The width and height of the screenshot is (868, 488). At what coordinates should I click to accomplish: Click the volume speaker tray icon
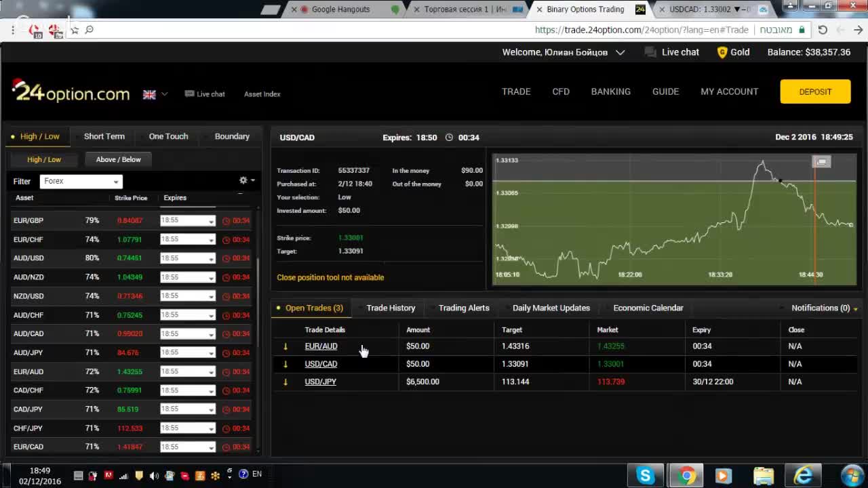pyautogui.click(x=154, y=475)
